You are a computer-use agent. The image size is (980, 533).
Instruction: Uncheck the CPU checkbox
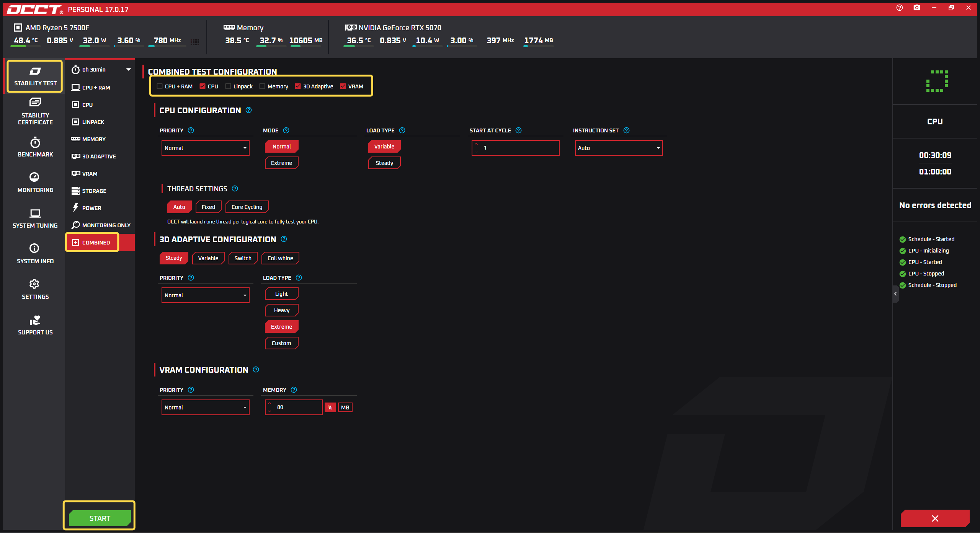(x=203, y=86)
